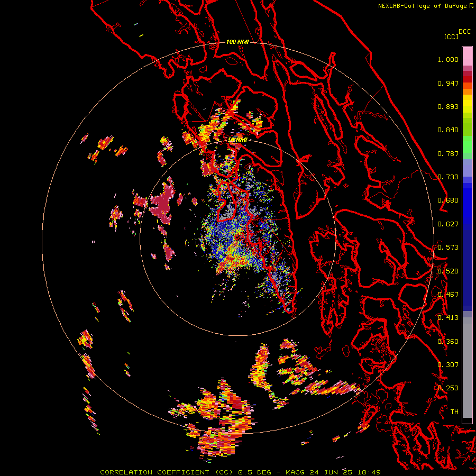Viewport: 476px width, 476px height.
Task: Click the 100 NMI range ring label
Action: click(x=237, y=42)
